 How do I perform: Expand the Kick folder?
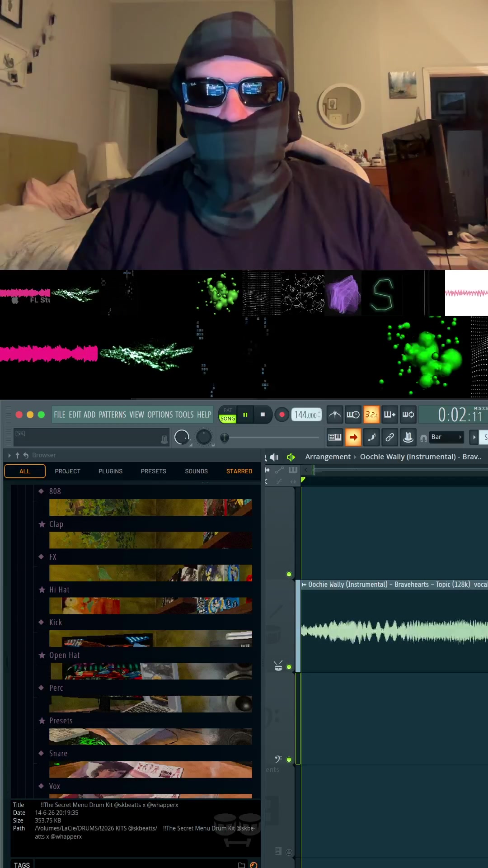click(x=56, y=623)
